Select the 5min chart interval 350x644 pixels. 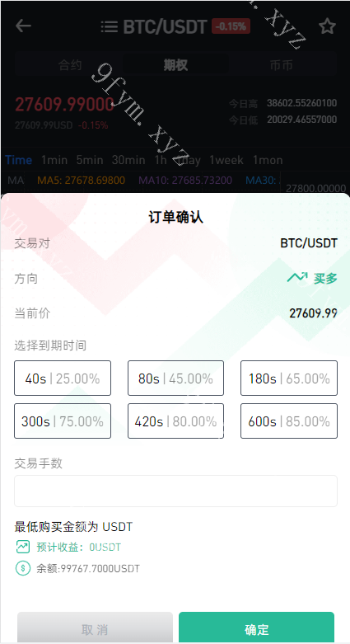[x=90, y=160]
